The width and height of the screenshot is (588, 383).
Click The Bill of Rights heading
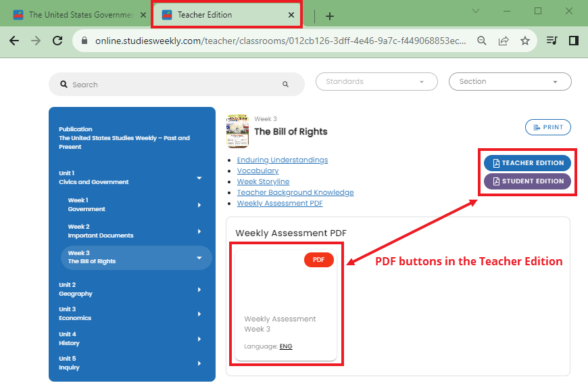[291, 132]
